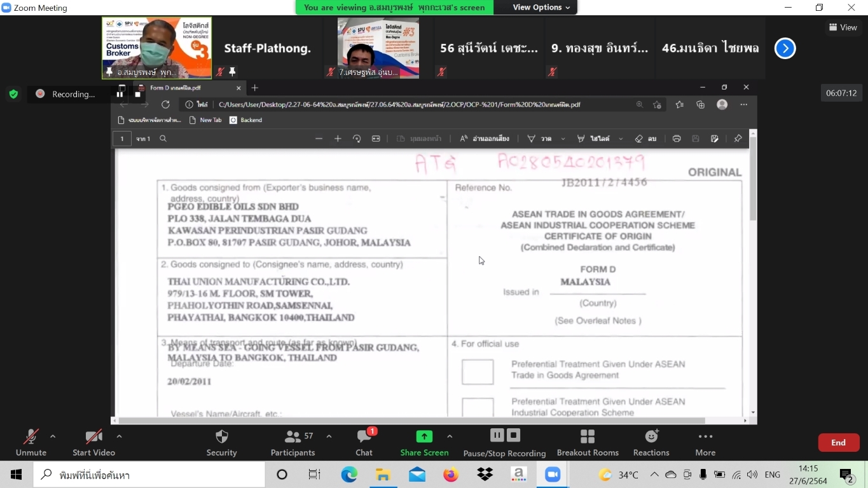The width and height of the screenshot is (868, 488).
Task: Open the New Tab bookmark
Action: coord(205,120)
